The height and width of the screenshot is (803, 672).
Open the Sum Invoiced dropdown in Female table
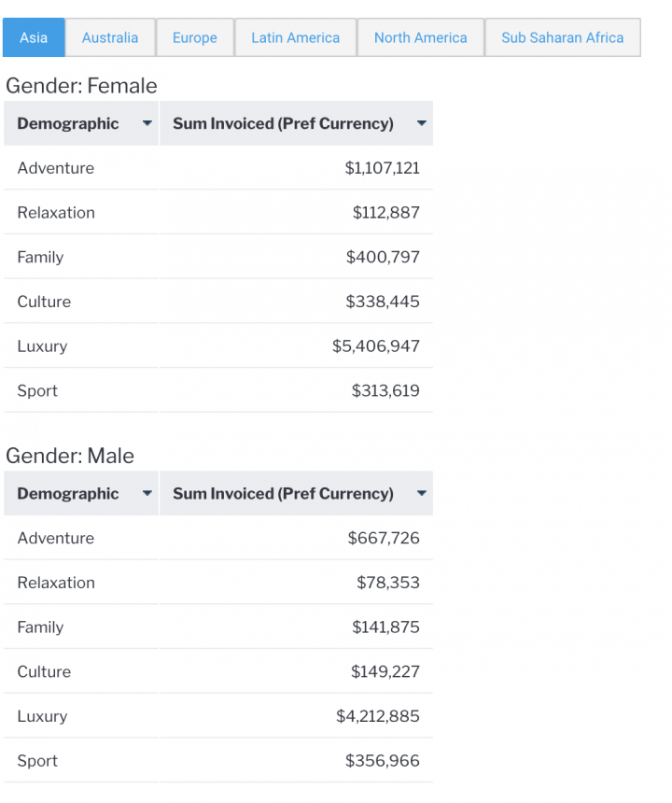pyautogui.click(x=421, y=123)
